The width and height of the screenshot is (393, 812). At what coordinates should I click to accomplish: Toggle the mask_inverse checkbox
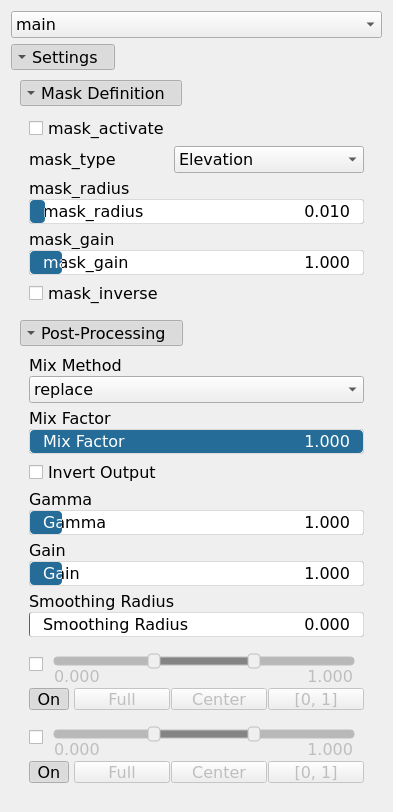[36, 293]
